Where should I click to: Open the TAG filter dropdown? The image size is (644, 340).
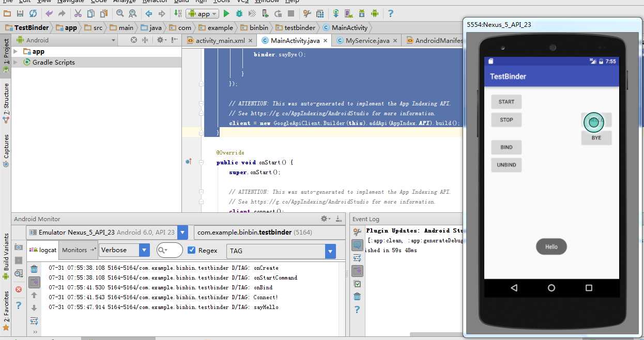click(x=281, y=251)
